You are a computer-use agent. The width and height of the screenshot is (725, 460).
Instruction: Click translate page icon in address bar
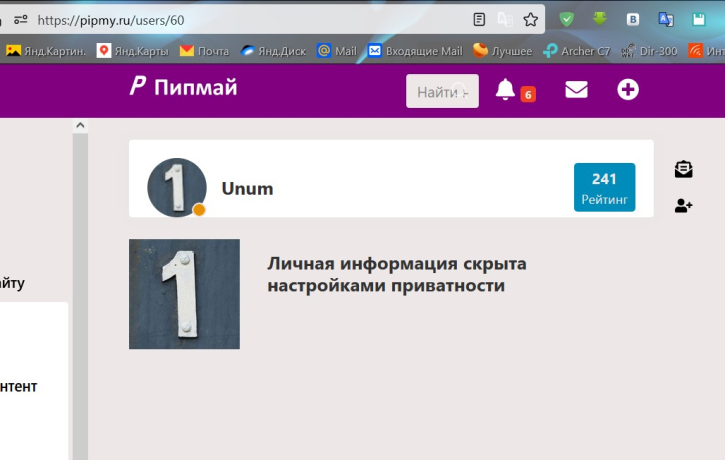point(505,20)
